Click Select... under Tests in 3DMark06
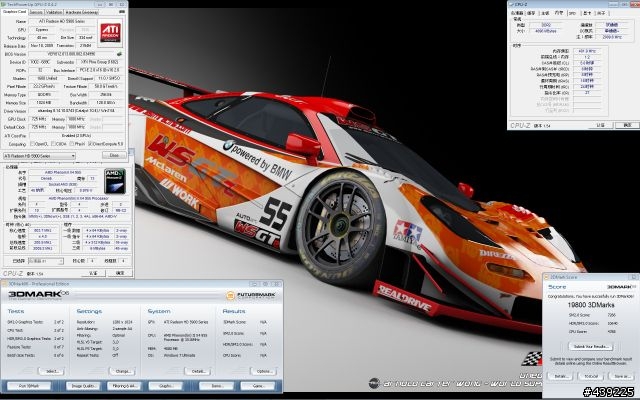 [52, 371]
